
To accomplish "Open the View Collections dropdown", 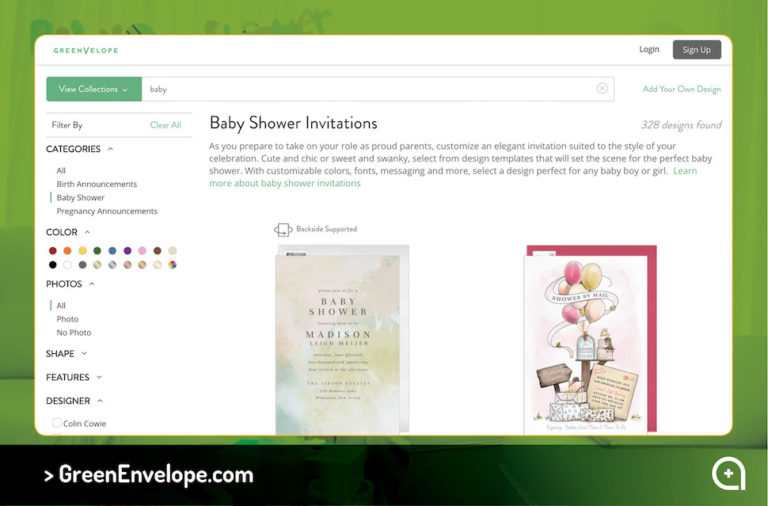I will pos(94,89).
